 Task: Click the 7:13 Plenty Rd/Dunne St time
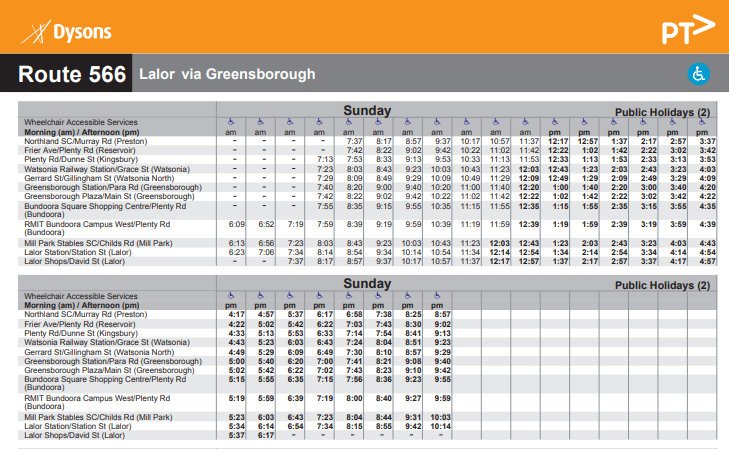click(x=325, y=159)
